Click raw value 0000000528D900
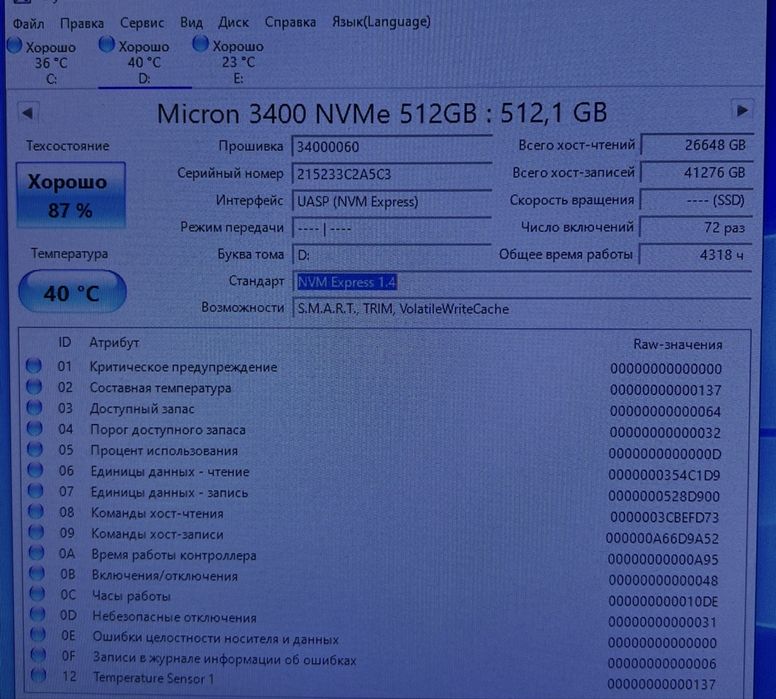 pos(664,496)
